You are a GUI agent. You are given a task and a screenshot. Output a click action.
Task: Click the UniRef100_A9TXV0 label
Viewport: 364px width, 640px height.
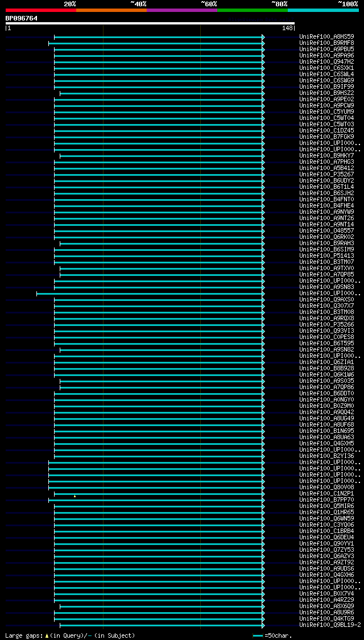(326, 268)
